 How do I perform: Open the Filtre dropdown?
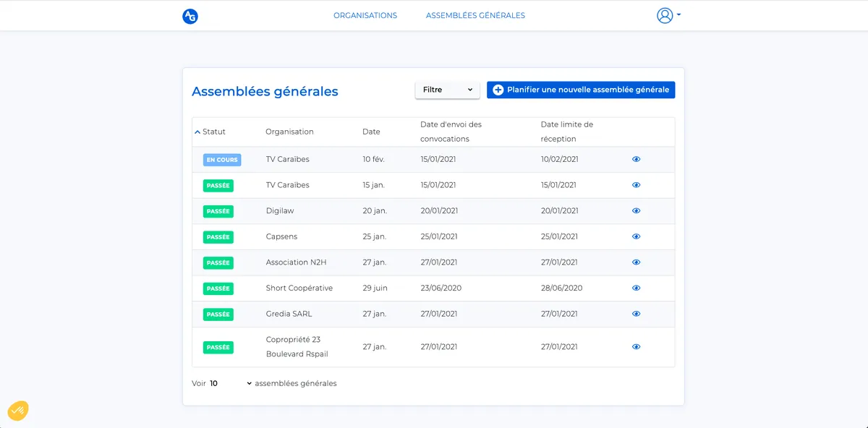point(448,90)
